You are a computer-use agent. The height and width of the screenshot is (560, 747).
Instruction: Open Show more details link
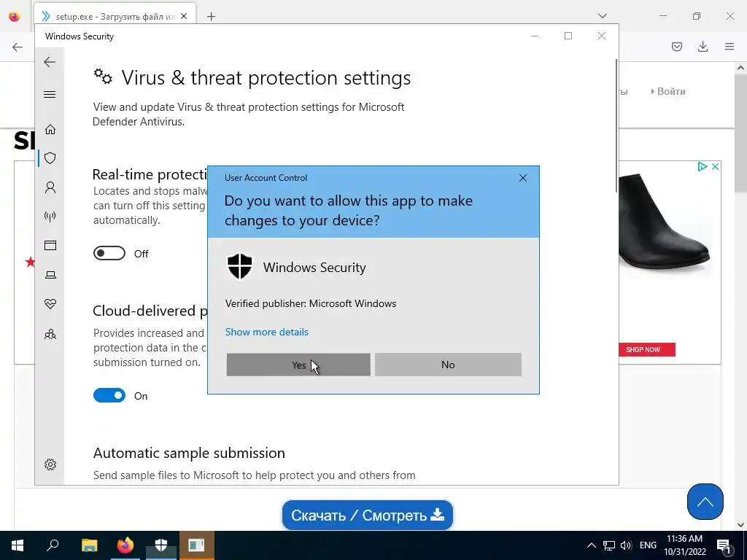(x=267, y=332)
